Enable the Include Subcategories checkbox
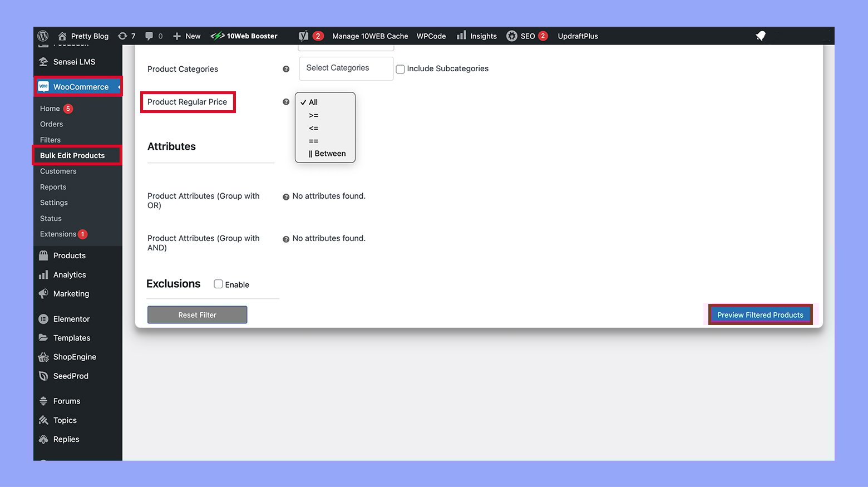 pyautogui.click(x=400, y=69)
